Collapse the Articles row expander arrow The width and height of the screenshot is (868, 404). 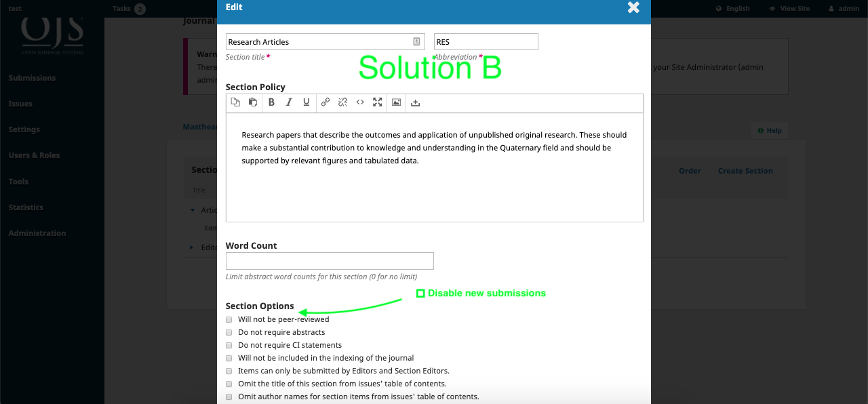coord(193,210)
